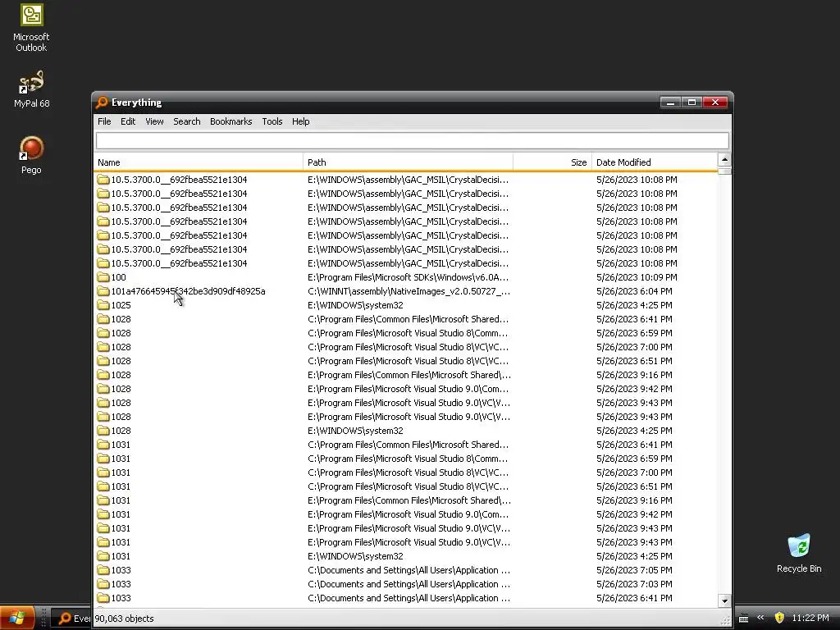Sort results by Date Modified column header
The width and height of the screenshot is (840, 630).
coord(654,162)
